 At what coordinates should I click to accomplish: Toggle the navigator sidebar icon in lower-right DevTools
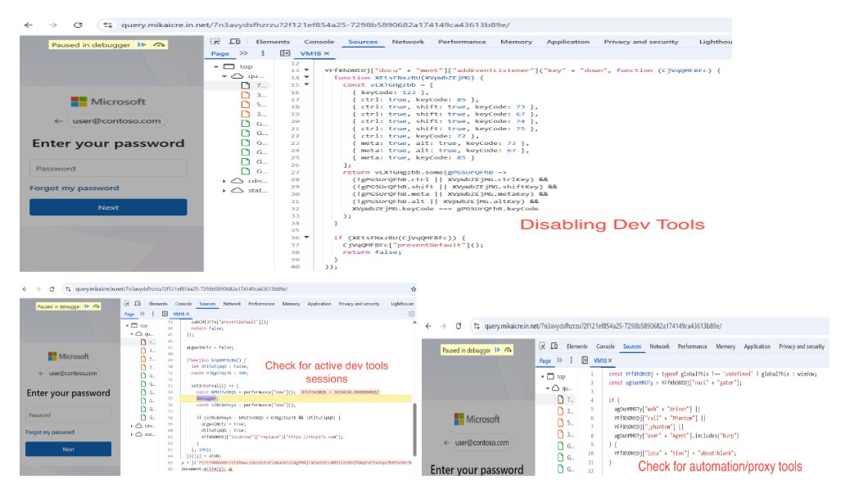585,360
